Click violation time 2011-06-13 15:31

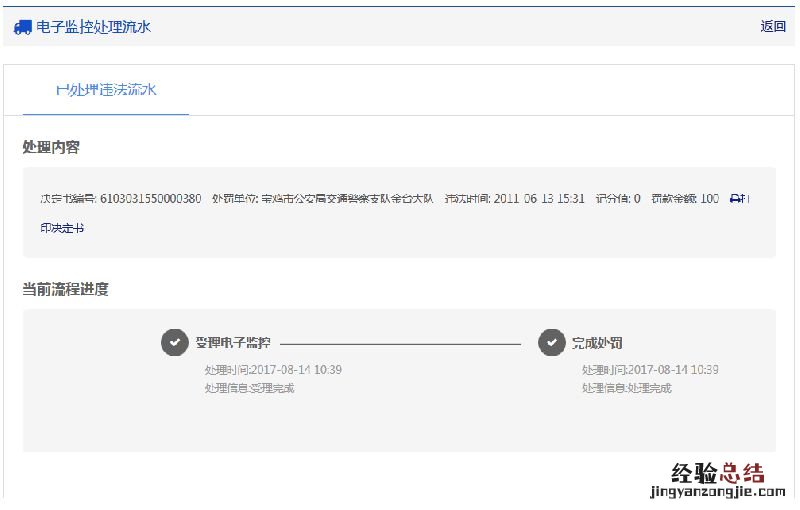539,198
